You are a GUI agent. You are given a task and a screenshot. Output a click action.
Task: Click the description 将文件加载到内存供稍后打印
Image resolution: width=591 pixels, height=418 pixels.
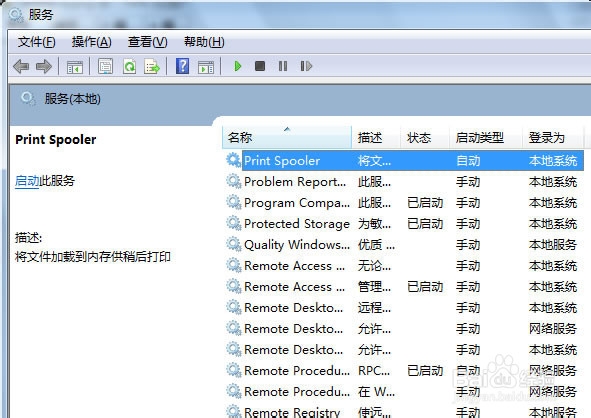pos(93,257)
